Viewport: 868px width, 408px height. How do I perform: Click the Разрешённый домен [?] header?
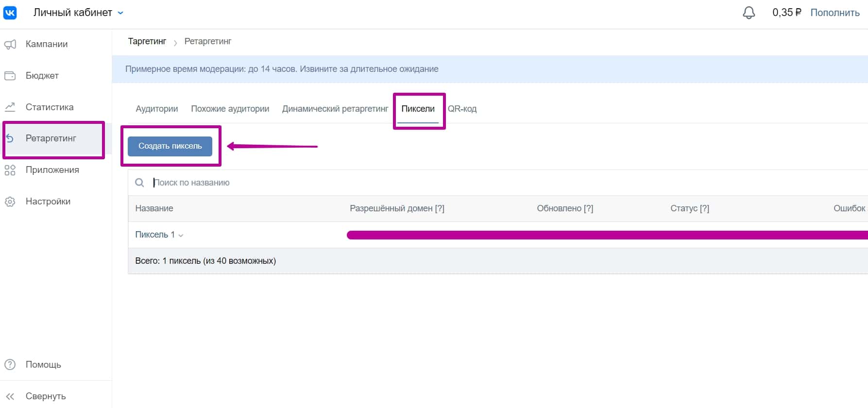coord(397,208)
